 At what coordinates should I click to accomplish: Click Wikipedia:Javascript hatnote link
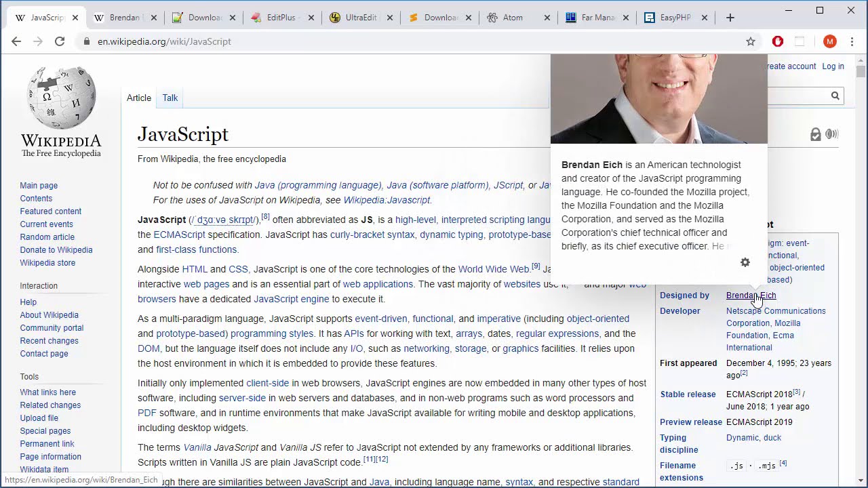[x=387, y=200]
